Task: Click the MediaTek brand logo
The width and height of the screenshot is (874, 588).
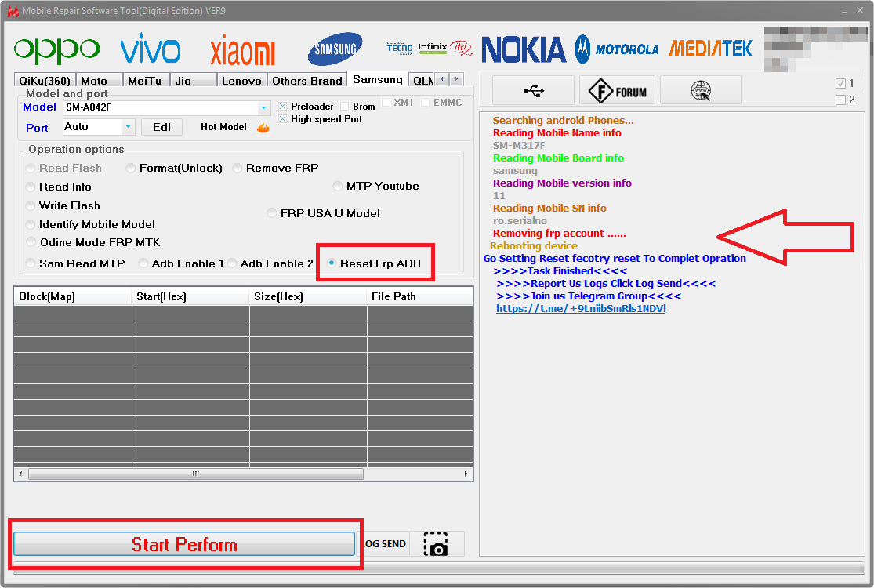Action: (711, 49)
